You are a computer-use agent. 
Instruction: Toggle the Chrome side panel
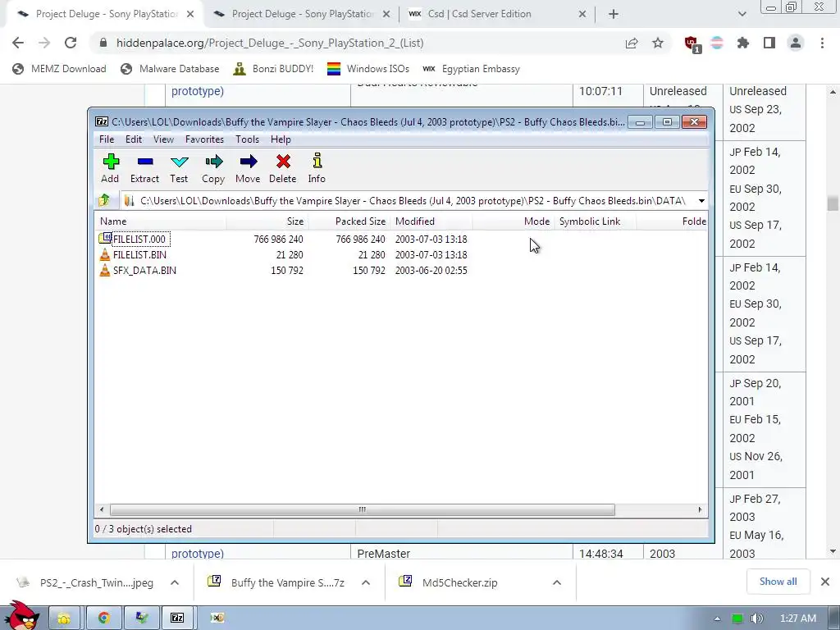[769, 43]
